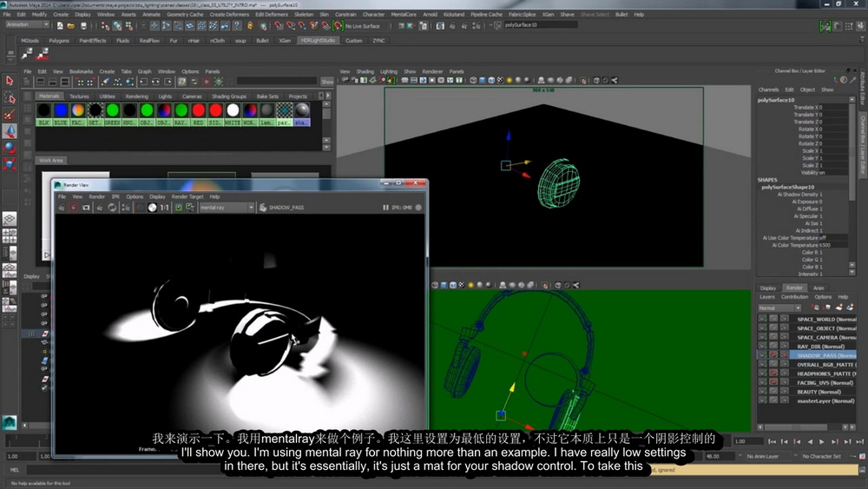
Task: Open the mental ray renderer dropdown
Action: 227,208
